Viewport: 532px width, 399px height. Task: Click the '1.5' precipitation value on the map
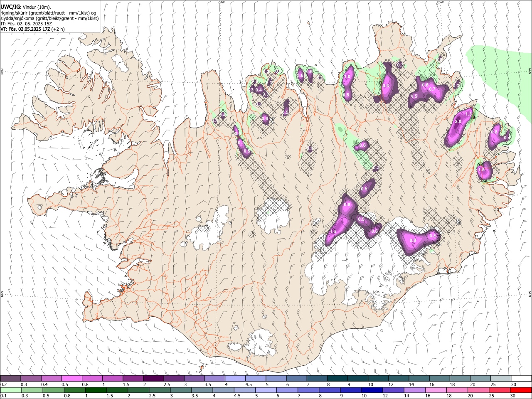(x=482, y=170)
